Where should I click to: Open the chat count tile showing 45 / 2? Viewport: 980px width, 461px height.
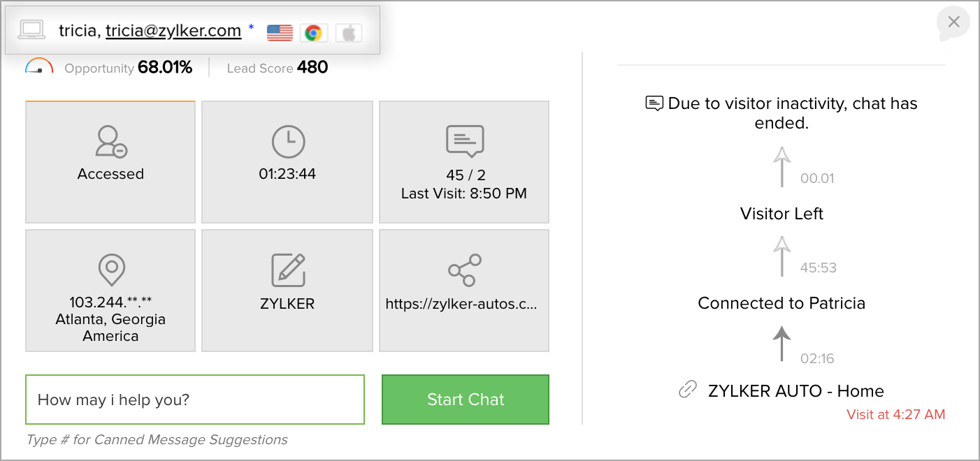tap(464, 162)
